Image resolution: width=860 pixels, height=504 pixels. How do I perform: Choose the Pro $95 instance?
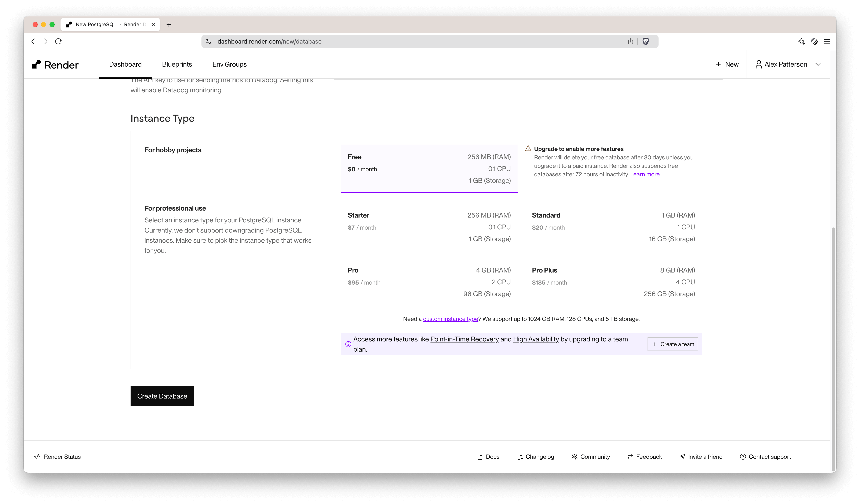[x=429, y=282]
